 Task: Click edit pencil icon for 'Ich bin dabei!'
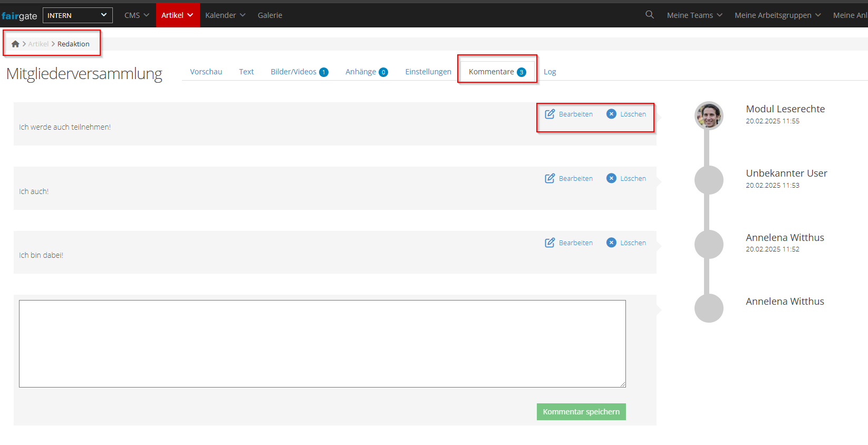click(x=549, y=243)
